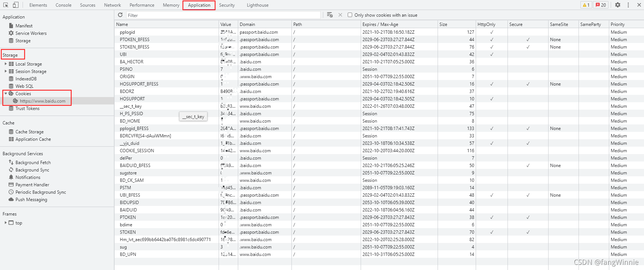Select Session Storage in sidebar

pos(31,71)
